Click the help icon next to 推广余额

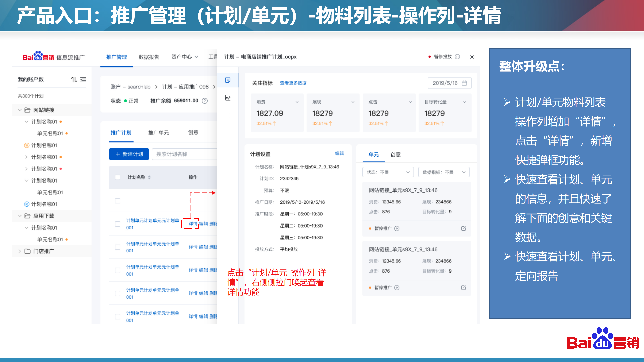(205, 101)
